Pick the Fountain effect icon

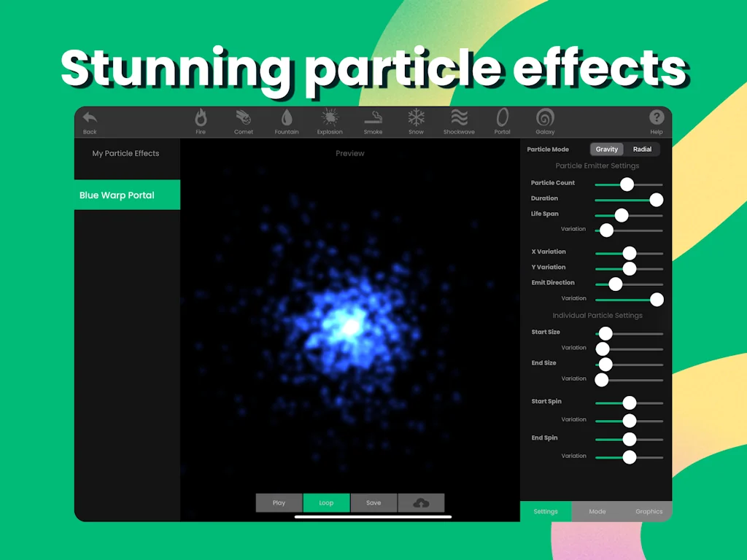point(287,118)
